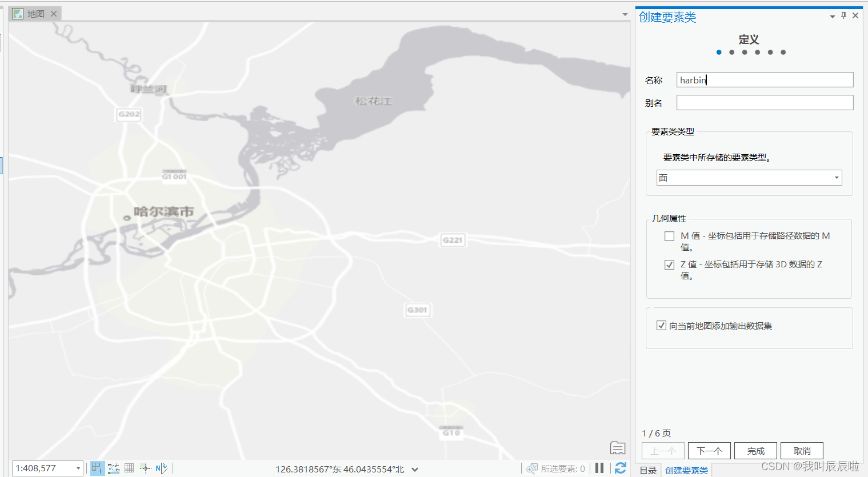Click the 所选要素: 0 status text
The image size is (868, 477).
click(563, 468)
